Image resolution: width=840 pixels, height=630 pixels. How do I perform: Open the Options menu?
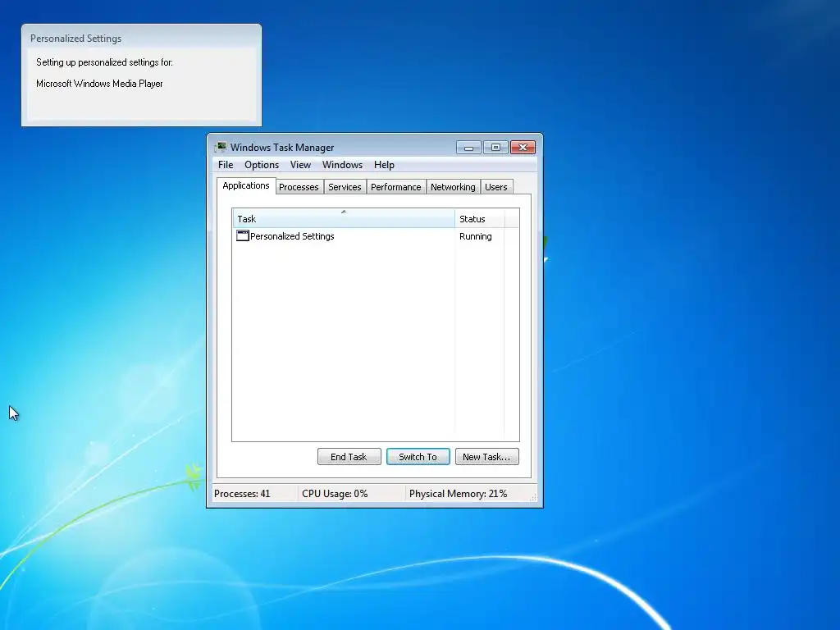(262, 165)
